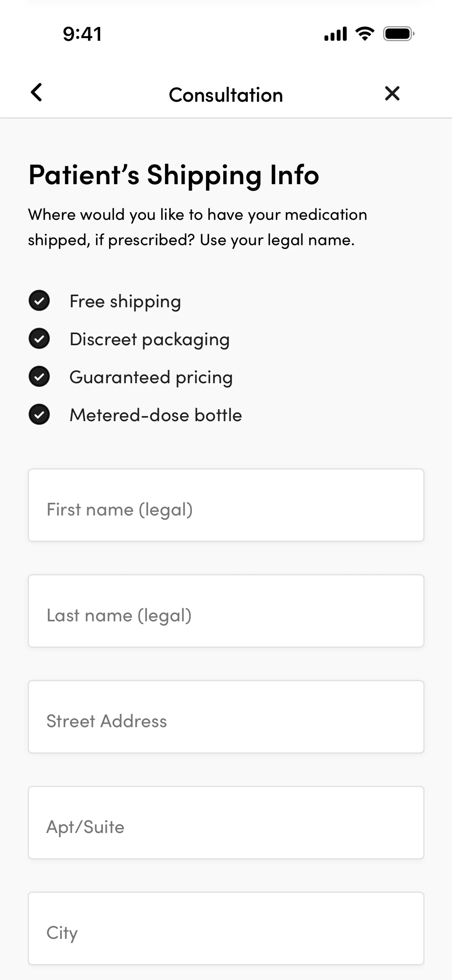
Task: Tap the Guaranteed pricing checkmark icon
Action: pos(39,377)
